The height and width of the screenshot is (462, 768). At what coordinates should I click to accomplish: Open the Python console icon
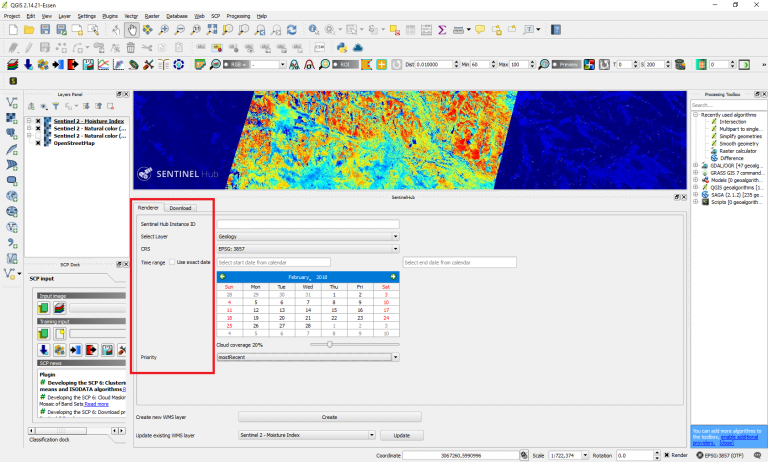click(342, 48)
